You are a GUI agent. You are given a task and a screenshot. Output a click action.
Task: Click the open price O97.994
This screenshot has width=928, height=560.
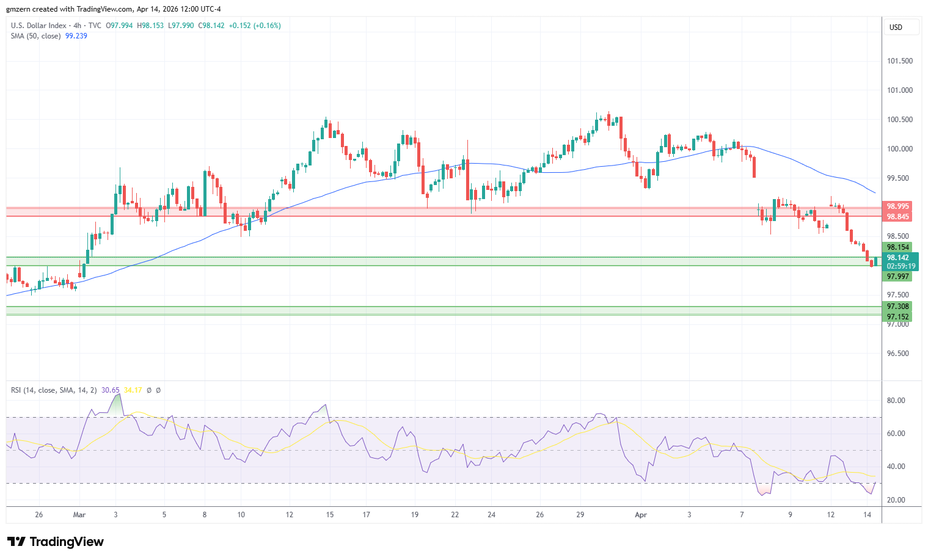pyautogui.click(x=119, y=26)
